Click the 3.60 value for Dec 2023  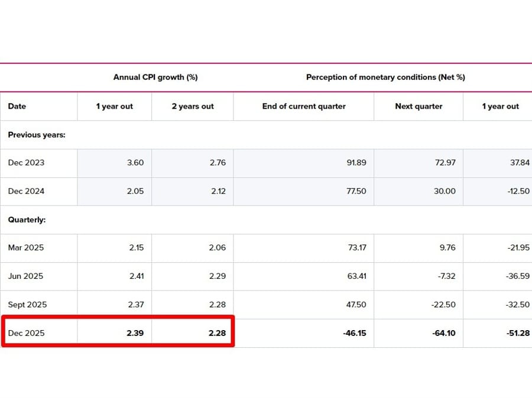135,163
